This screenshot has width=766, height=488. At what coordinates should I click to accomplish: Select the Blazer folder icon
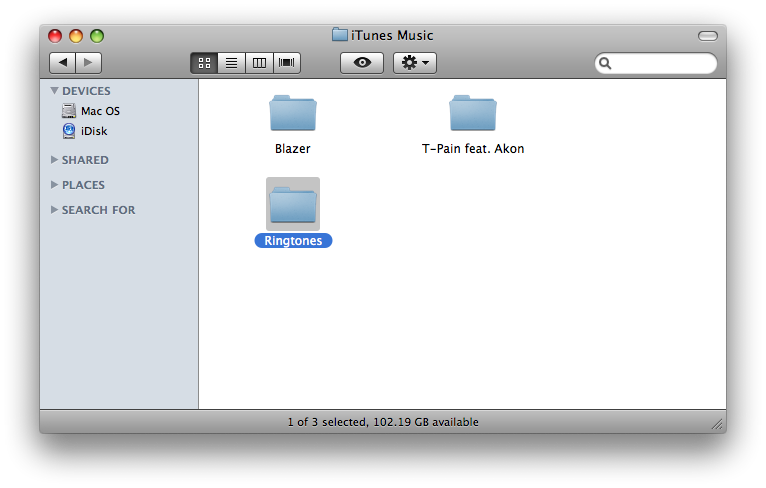[x=293, y=113]
